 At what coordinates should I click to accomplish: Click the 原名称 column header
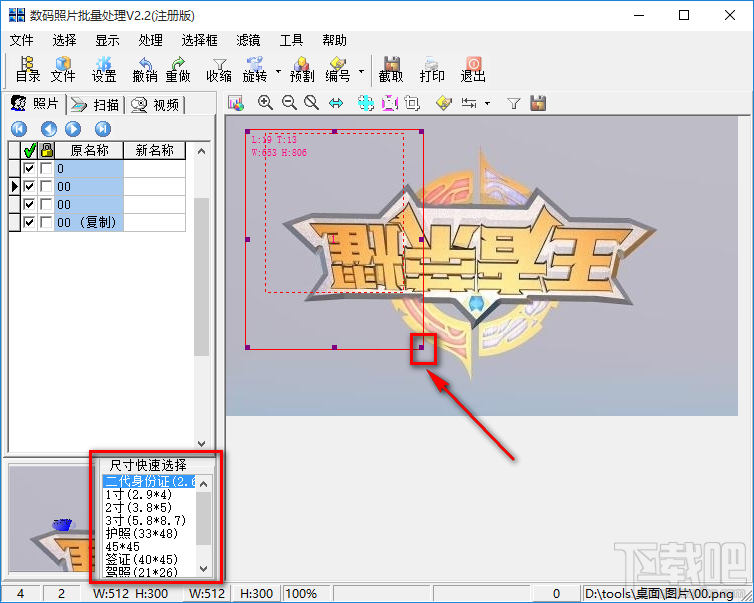[89, 150]
